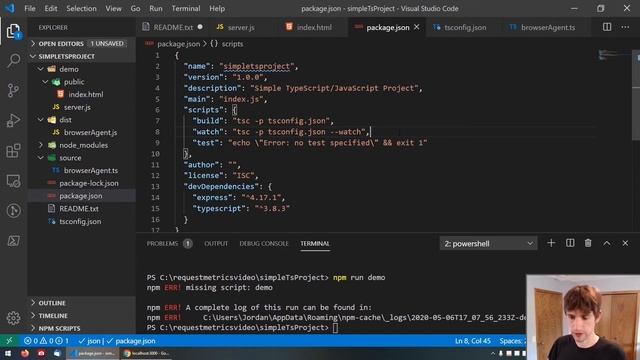Viewport: 640px width, 360px height.
Task: Open the Source Control view
Action: point(13,90)
